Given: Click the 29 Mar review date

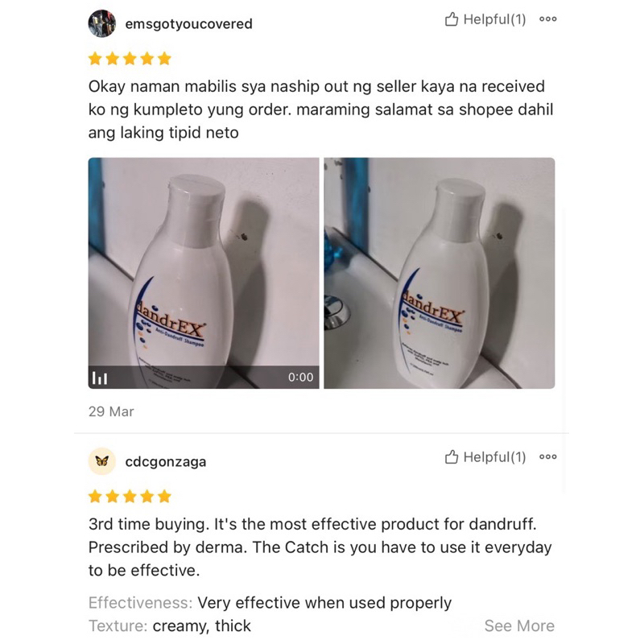Looking at the screenshot, I should (111, 411).
